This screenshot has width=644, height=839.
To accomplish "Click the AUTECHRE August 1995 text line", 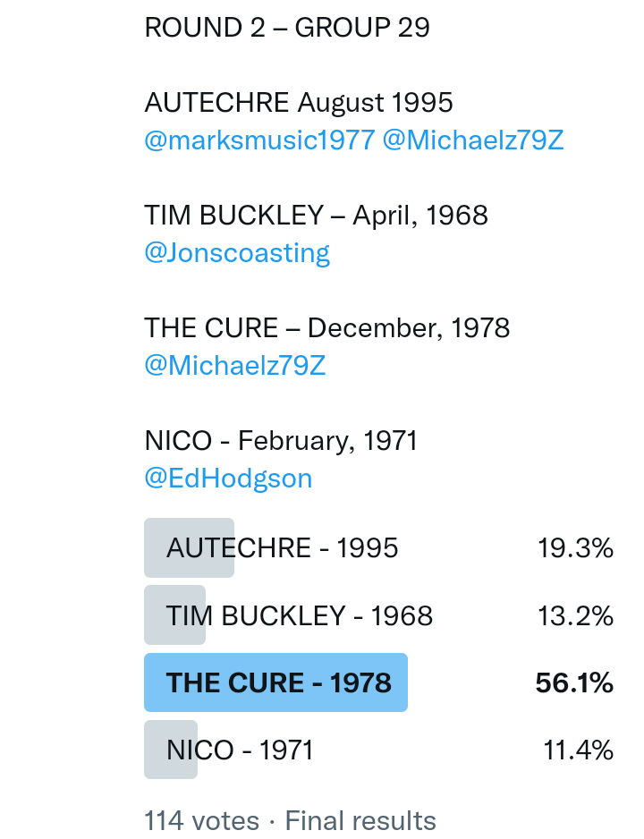I will click(299, 103).
